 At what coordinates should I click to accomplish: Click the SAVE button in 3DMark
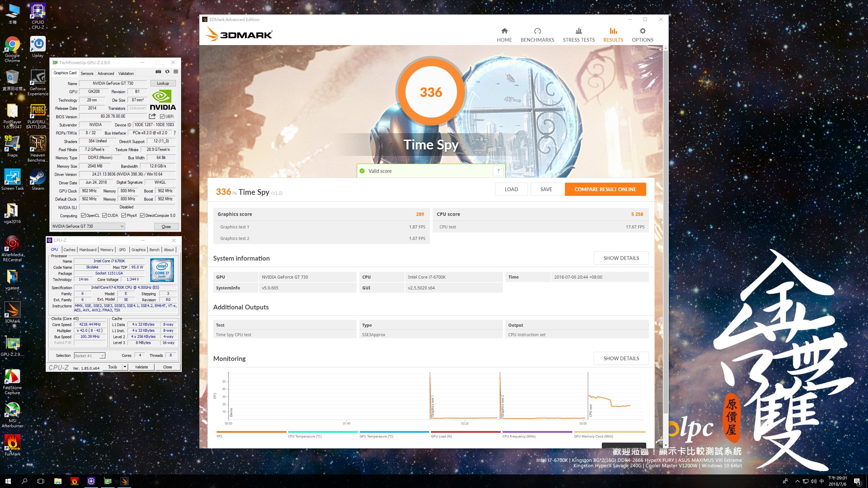[546, 189]
